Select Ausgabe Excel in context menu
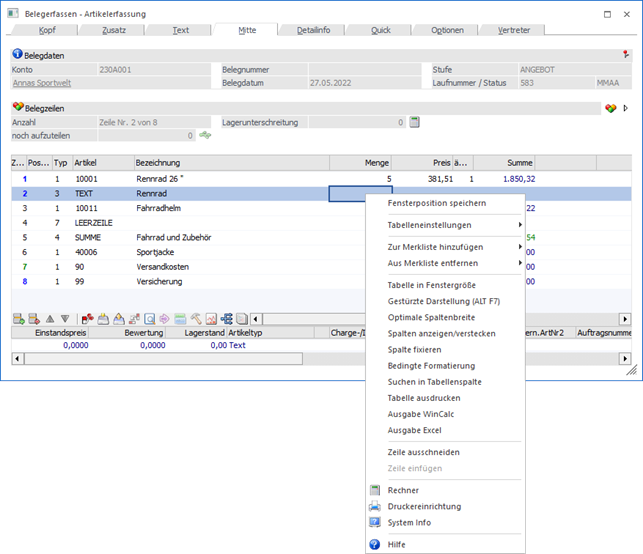Viewport: 643px width, 554px height. 414,430
